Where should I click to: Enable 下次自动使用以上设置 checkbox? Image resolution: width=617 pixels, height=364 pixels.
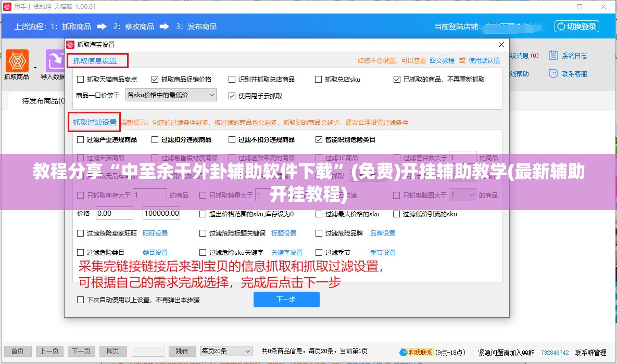pos(81,300)
